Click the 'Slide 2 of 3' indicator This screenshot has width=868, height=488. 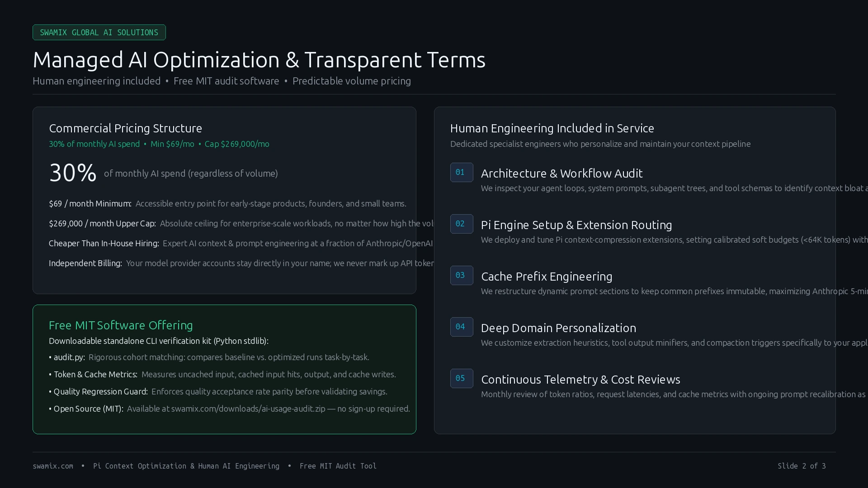802,466
